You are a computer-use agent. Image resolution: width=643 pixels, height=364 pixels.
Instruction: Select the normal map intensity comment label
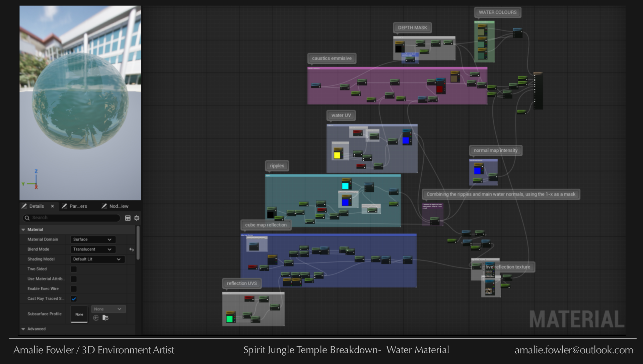pos(496,150)
